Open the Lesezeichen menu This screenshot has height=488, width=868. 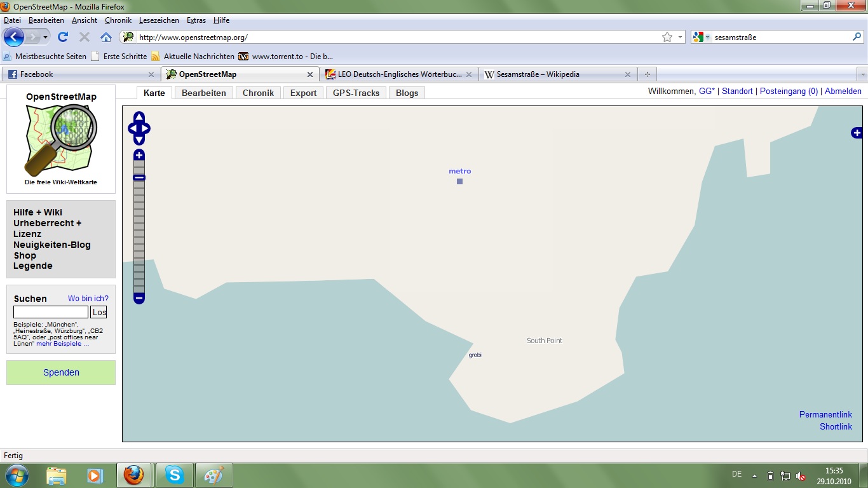pos(159,20)
